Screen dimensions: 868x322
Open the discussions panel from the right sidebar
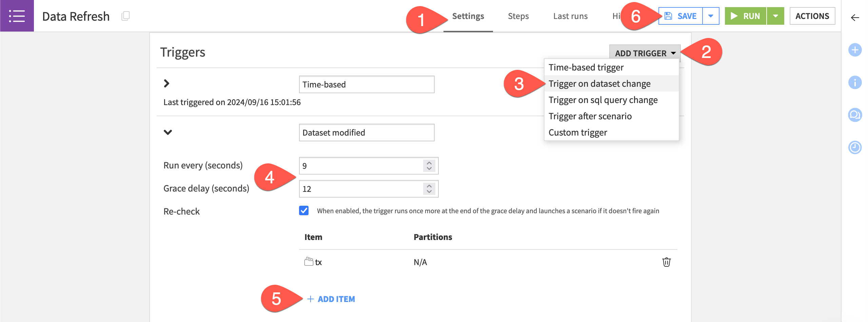(855, 115)
